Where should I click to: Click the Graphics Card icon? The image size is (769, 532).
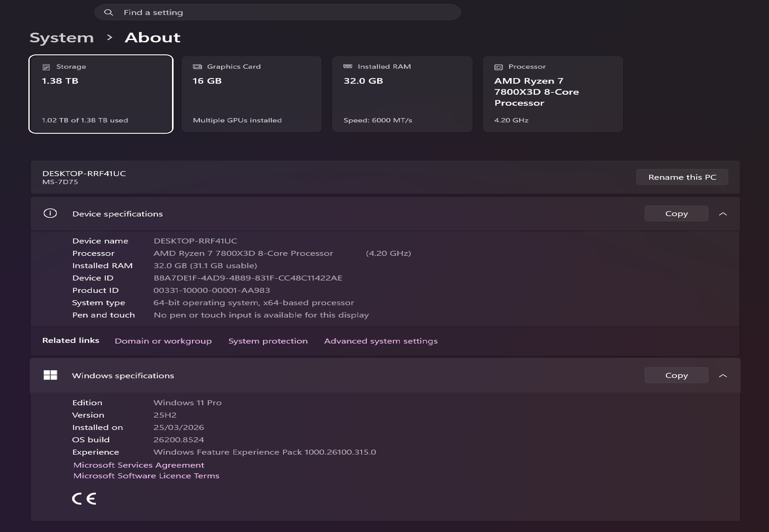pos(197,67)
